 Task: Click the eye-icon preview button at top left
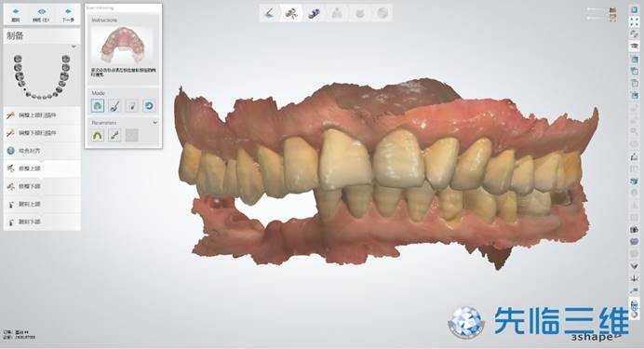42,14
